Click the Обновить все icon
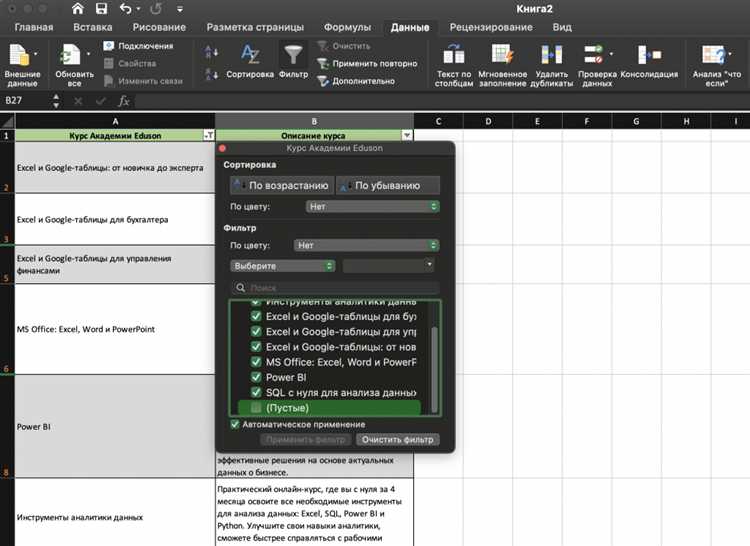The height and width of the screenshot is (546, 750). tap(71, 55)
